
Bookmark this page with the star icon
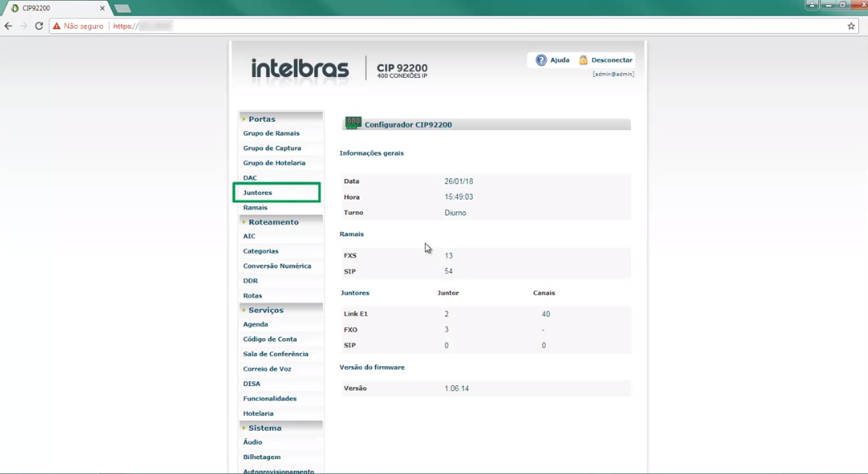[x=851, y=27]
